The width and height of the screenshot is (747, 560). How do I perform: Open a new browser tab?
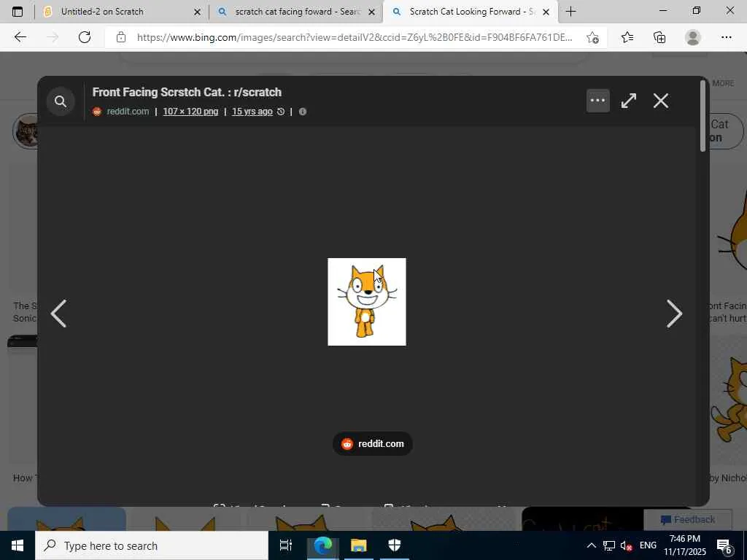pos(570,12)
